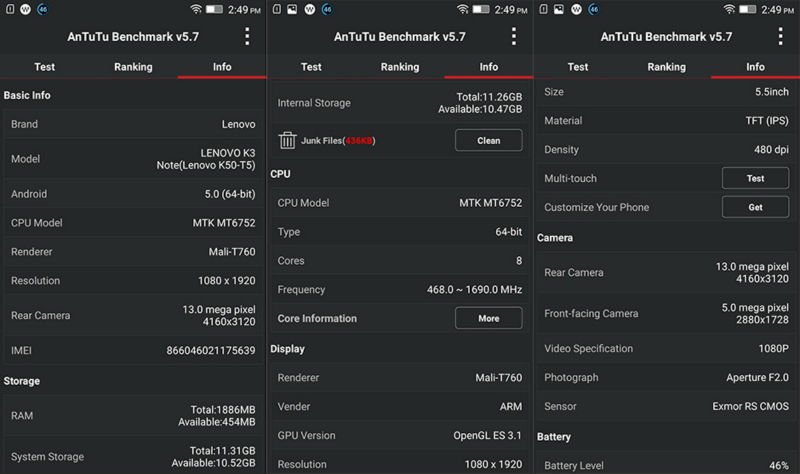Switch to Test tab on the right screen

tap(578, 67)
